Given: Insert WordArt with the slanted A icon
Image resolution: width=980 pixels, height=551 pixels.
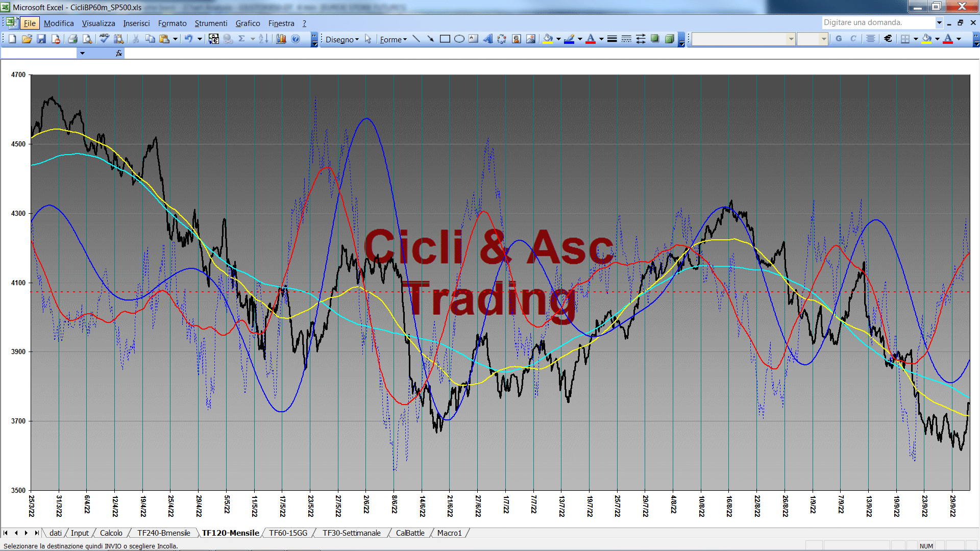Looking at the screenshot, I should 487,39.
